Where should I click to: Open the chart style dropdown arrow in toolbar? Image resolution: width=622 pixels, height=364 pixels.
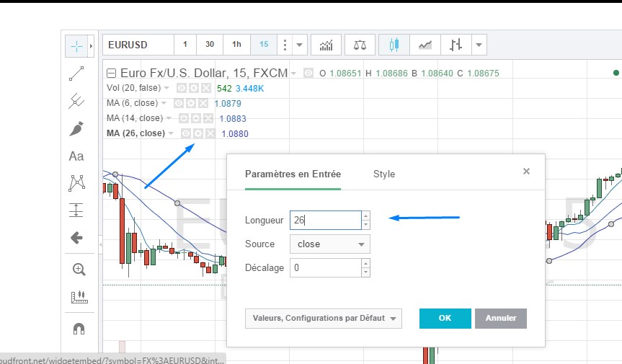480,45
